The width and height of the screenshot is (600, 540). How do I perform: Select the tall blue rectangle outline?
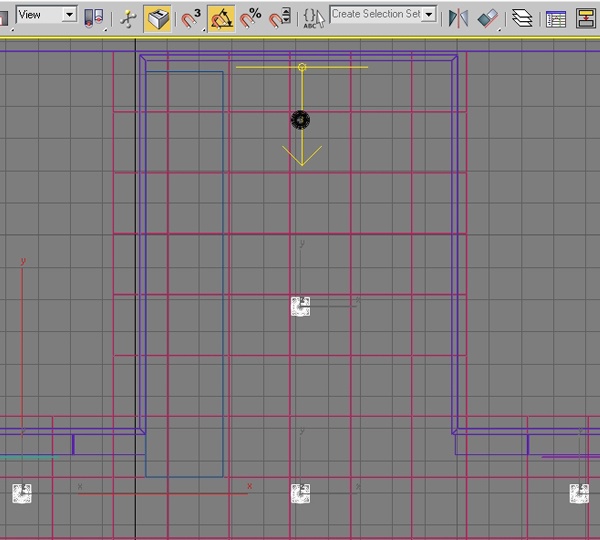click(x=222, y=270)
